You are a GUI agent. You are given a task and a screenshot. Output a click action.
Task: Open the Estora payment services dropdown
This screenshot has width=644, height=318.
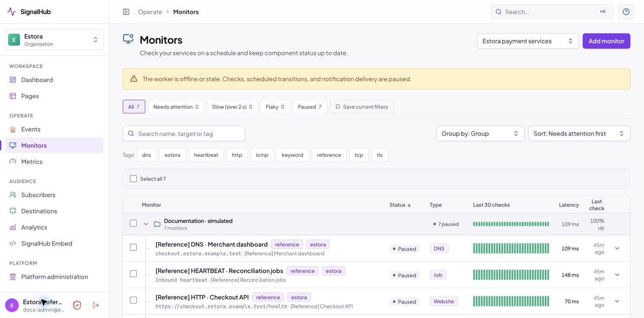point(528,41)
